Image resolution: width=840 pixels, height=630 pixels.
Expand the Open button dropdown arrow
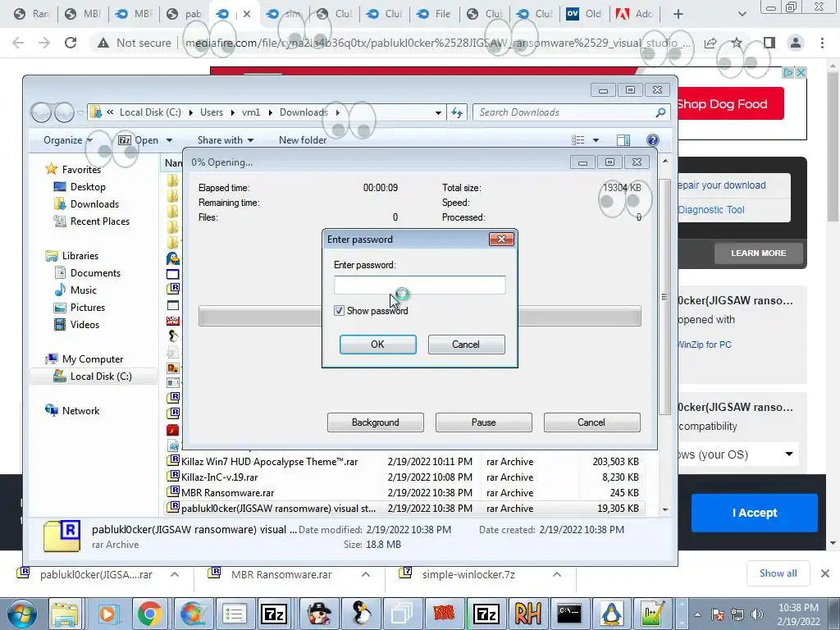click(169, 140)
